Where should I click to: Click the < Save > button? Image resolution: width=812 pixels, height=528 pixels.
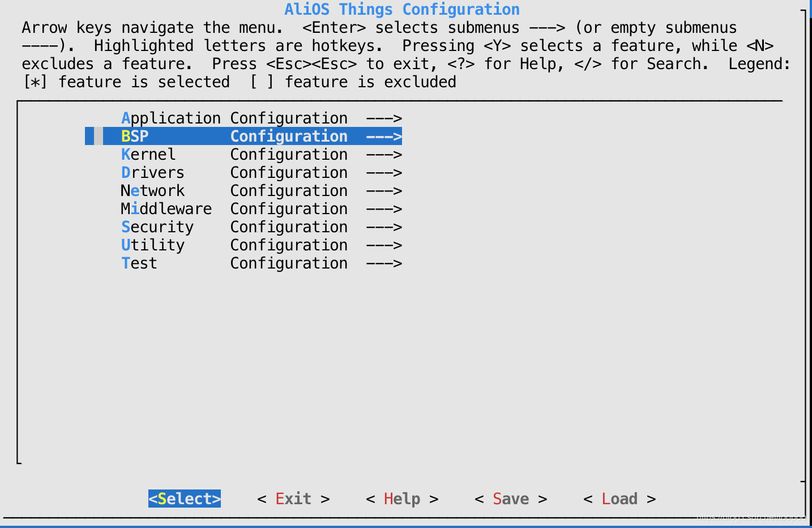click(511, 499)
